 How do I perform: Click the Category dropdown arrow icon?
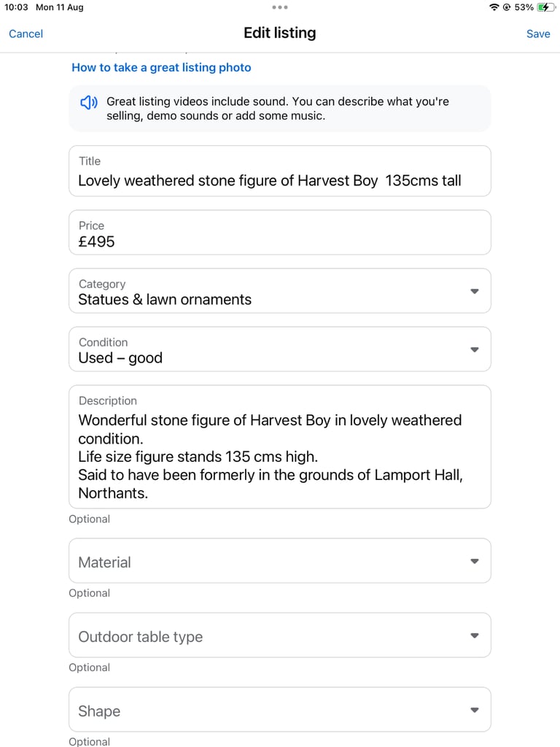pyautogui.click(x=474, y=291)
